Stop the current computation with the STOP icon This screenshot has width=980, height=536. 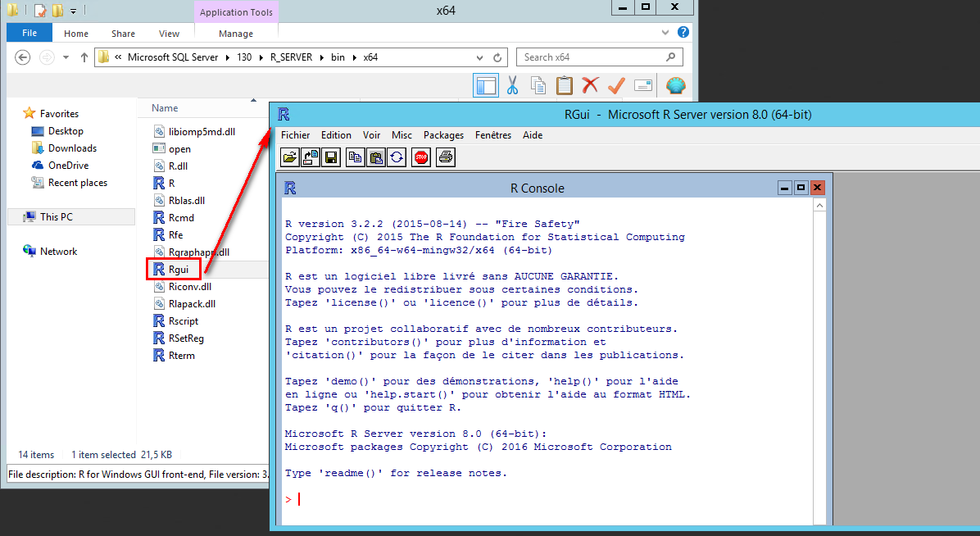coord(421,157)
